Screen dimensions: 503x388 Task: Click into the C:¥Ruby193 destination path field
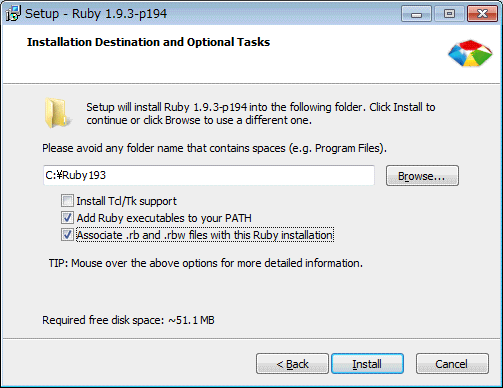pyautogui.click(x=209, y=175)
